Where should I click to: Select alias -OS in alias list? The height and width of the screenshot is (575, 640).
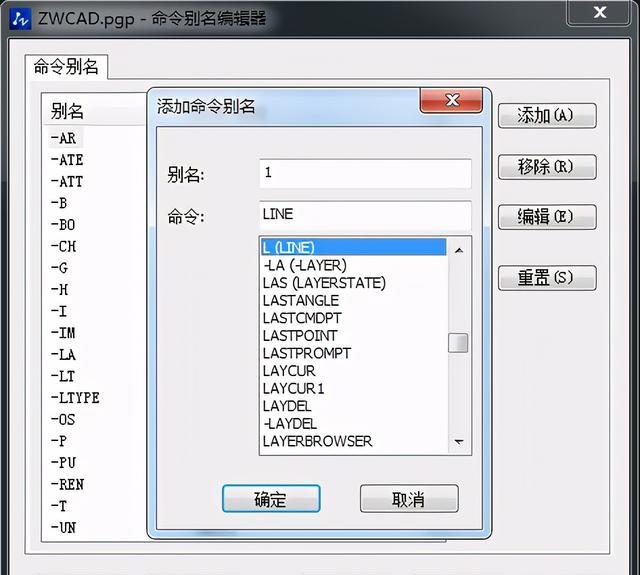(63, 420)
